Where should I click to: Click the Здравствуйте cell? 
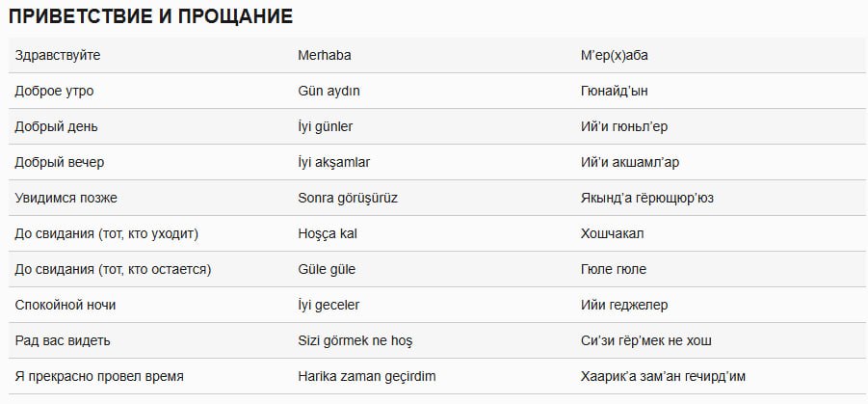pos(58,55)
